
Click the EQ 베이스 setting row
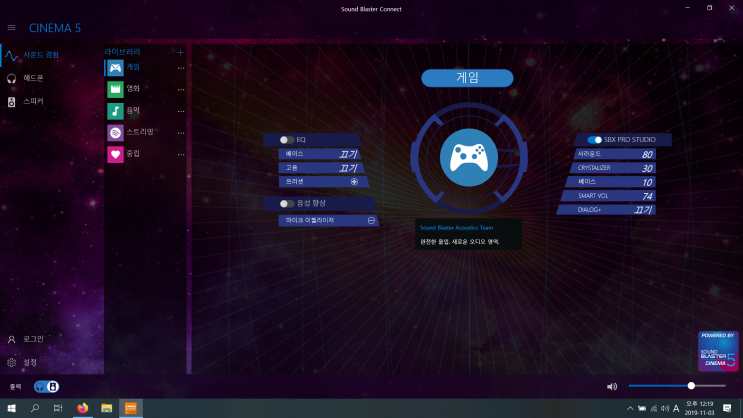(320, 154)
